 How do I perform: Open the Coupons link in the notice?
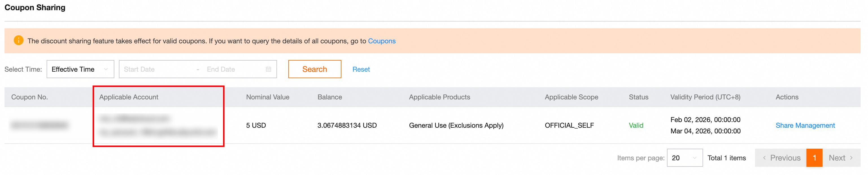coord(381,41)
